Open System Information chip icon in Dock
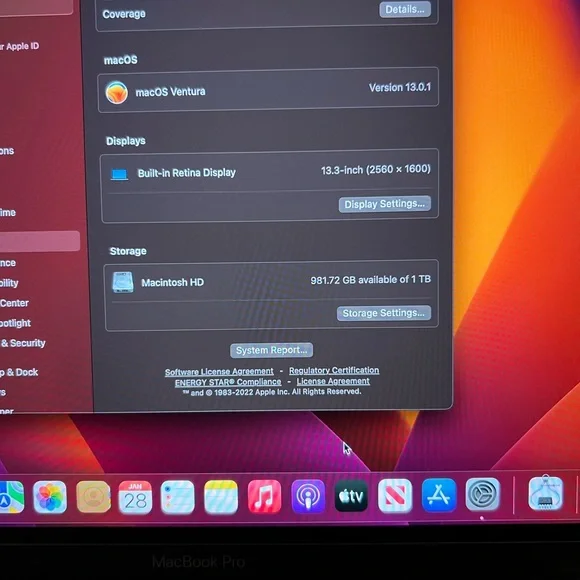The image size is (580, 580). pos(546,493)
